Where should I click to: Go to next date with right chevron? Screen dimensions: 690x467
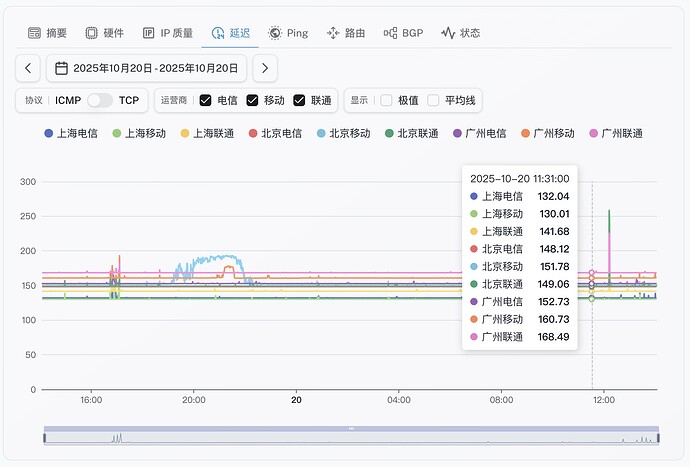(264, 69)
